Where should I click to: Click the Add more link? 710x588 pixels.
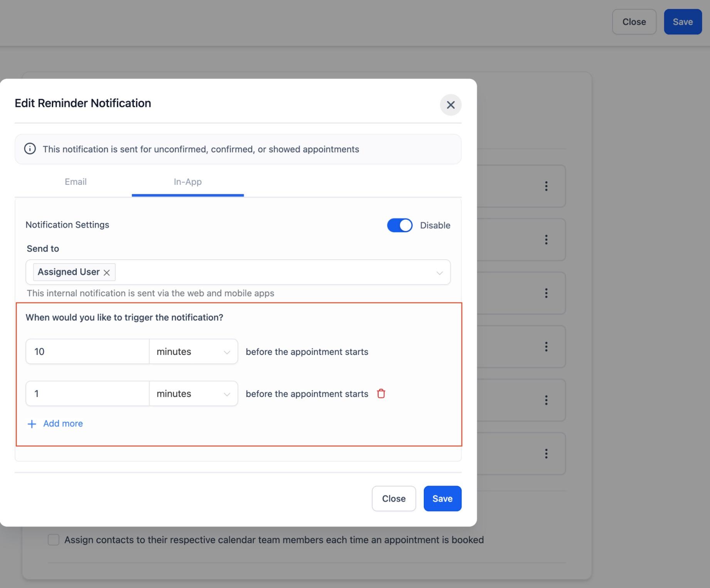[63, 424]
